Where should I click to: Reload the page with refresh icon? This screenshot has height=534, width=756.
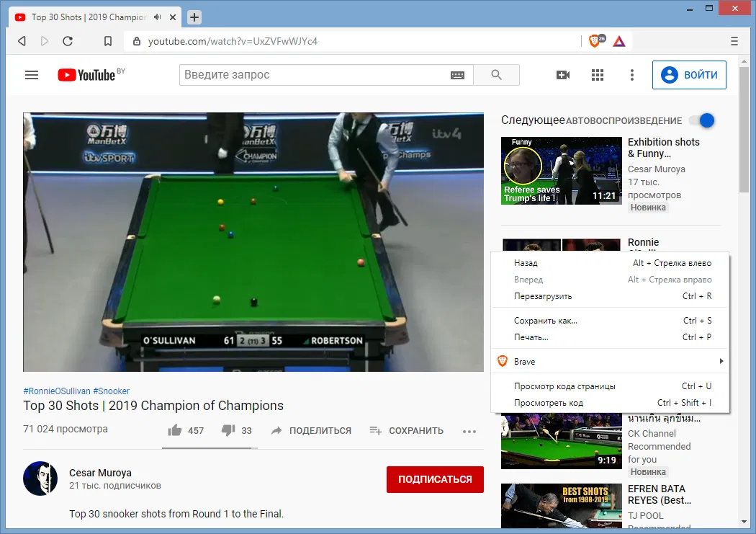click(68, 41)
